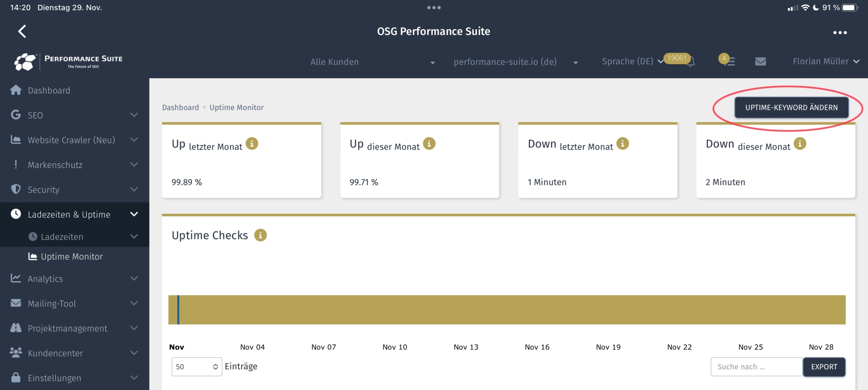The image size is (868, 390).
Task: Expand the Website Crawler (Neu) chevron
Action: tap(134, 140)
